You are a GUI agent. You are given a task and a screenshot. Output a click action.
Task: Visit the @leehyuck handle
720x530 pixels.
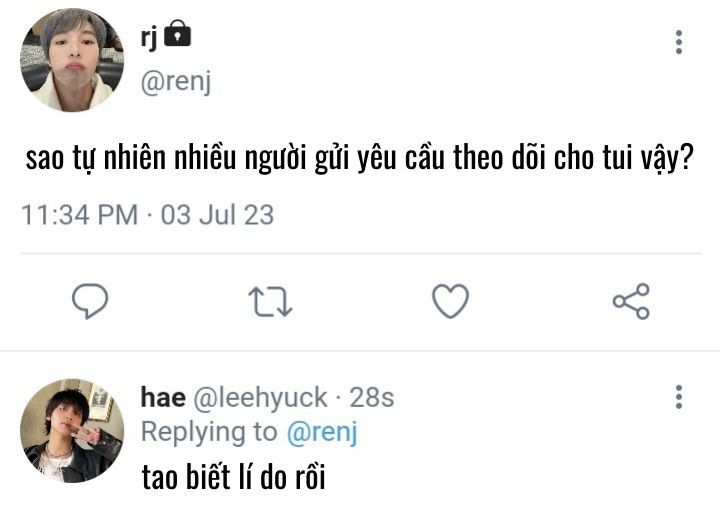pyautogui.click(x=260, y=398)
